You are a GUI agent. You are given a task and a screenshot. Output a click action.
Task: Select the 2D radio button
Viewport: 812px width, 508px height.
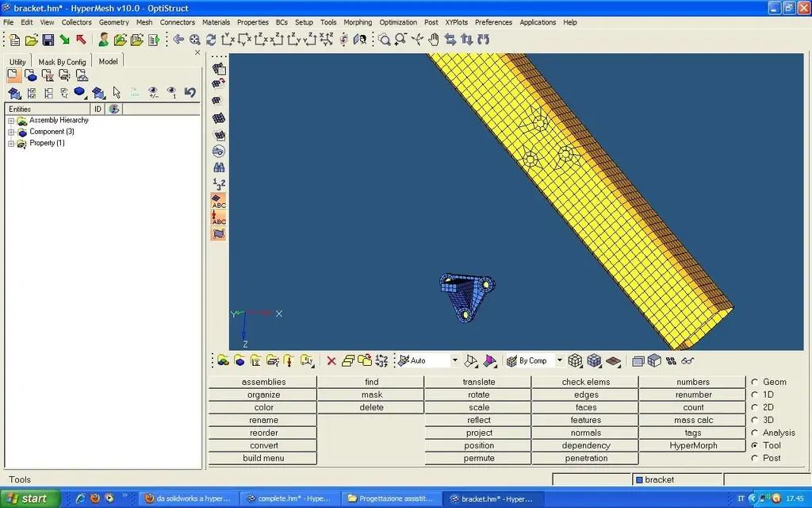(x=755, y=407)
